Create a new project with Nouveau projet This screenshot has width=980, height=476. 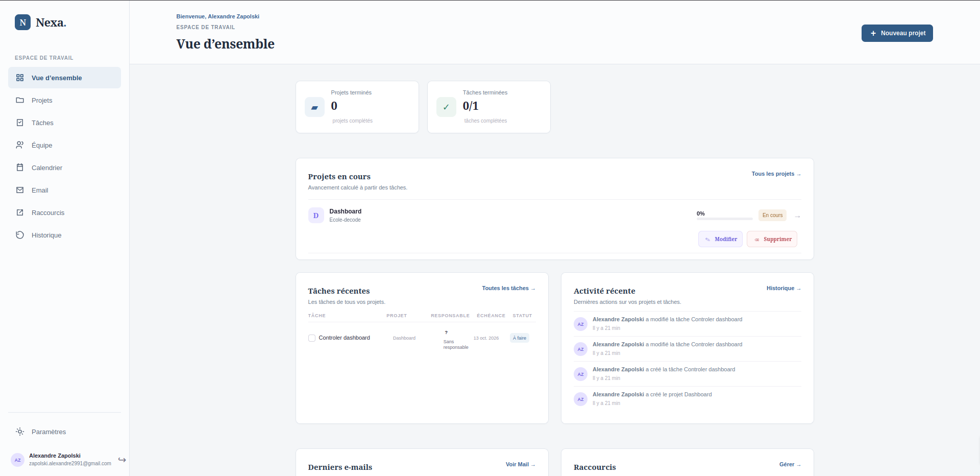point(897,33)
